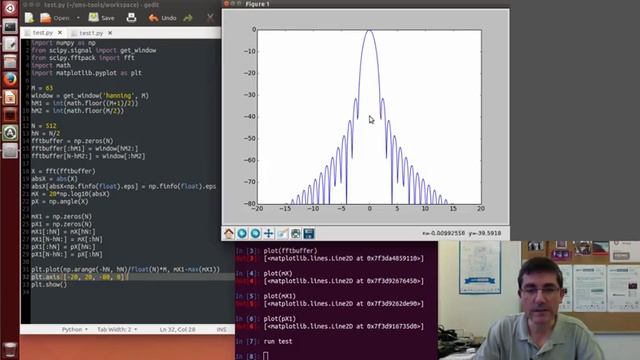The width and height of the screenshot is (640, 360).
Task: Redo with the green arrow icon
Action: point(188,18)
